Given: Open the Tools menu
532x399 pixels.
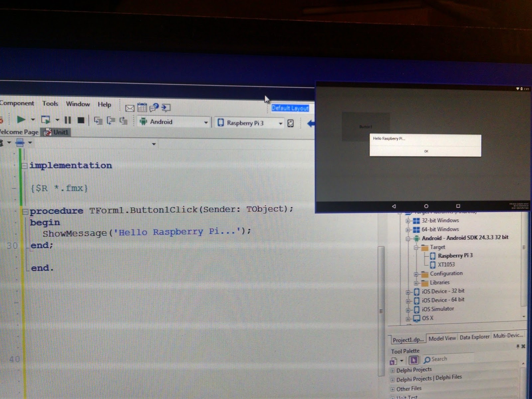Looking at the screenshot, I should pos(50,103).
